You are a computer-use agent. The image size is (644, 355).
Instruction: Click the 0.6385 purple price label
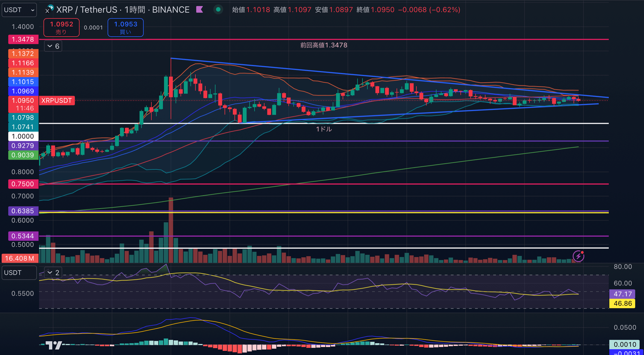(23, 211)
